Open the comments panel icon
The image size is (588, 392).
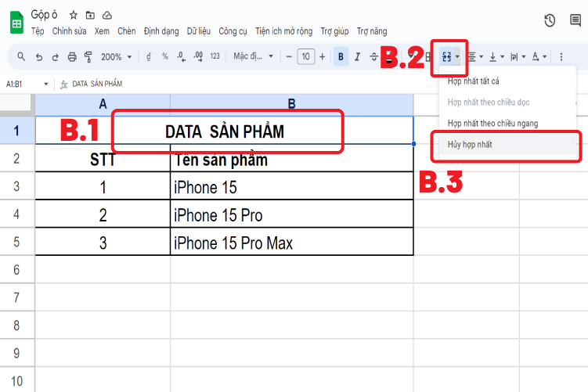click(575, 20)
